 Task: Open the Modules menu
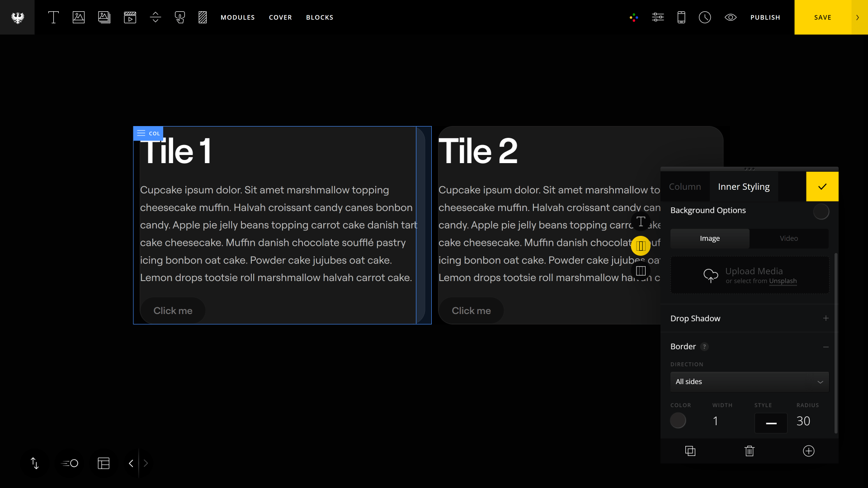238,17
